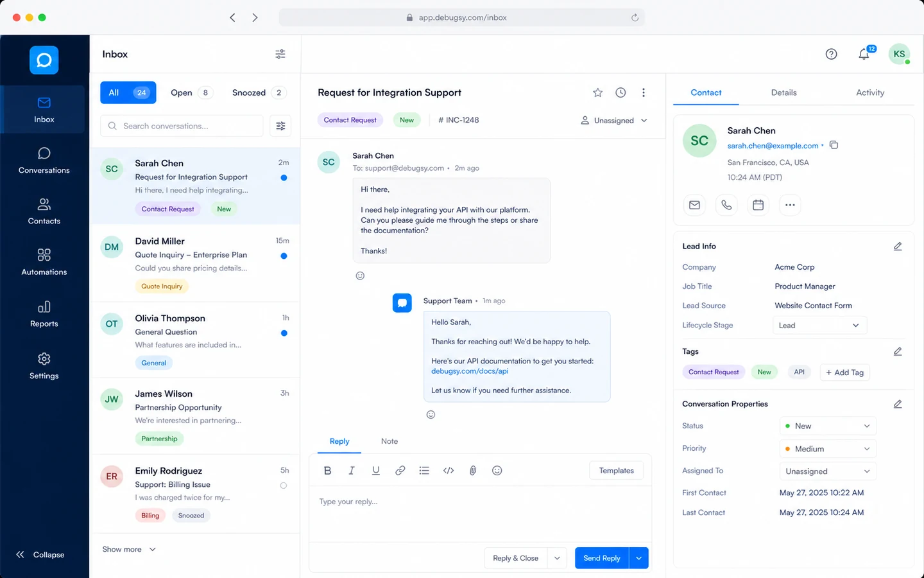Click the snooze clock icon
The height and width of the screenshot is (578, 924).
coord(620,92)
